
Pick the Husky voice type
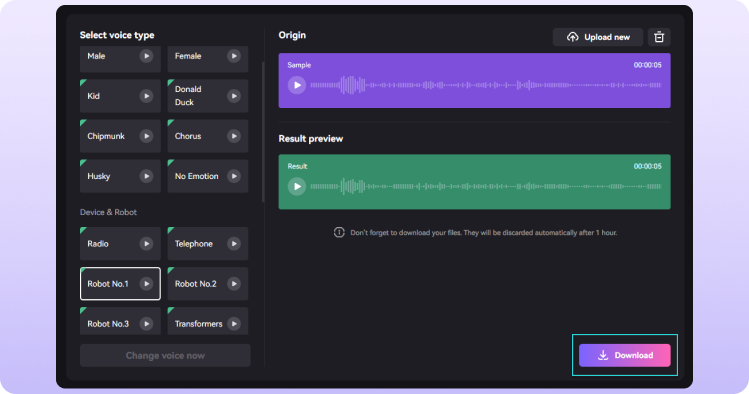coord(120,176)
